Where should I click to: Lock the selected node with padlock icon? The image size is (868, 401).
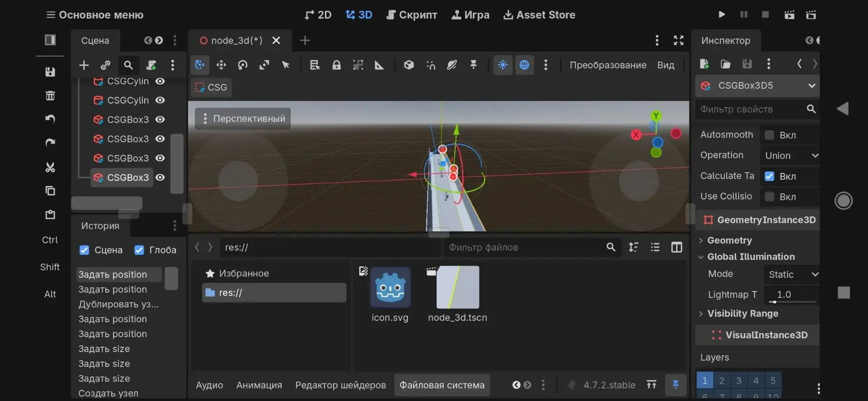[x=336, y=65]
